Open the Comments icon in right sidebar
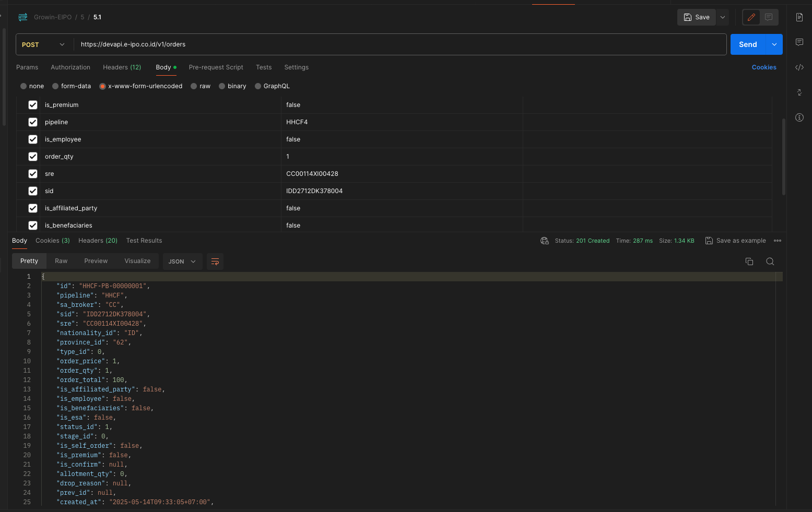The image size is (812, 512). pos(799,42)
